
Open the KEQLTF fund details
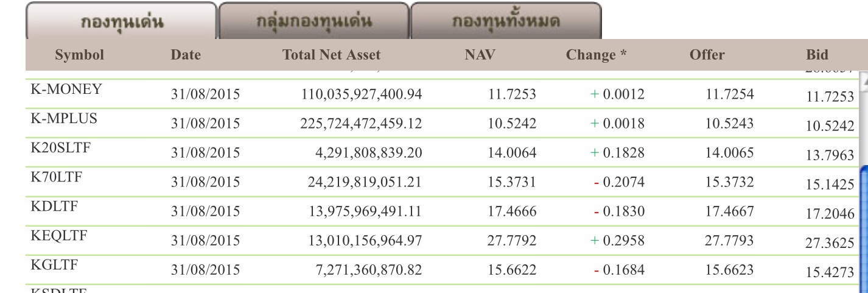coord(58,235)
